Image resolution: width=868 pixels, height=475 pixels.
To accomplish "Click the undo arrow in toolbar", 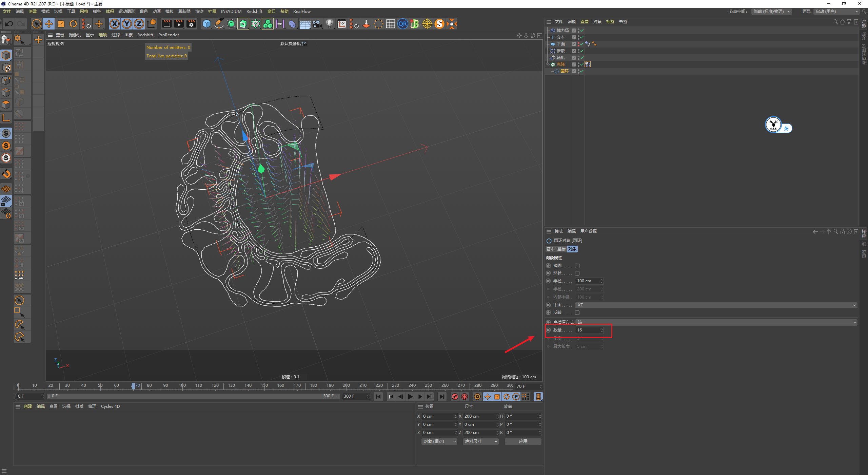I will click(x=9, y=24).
